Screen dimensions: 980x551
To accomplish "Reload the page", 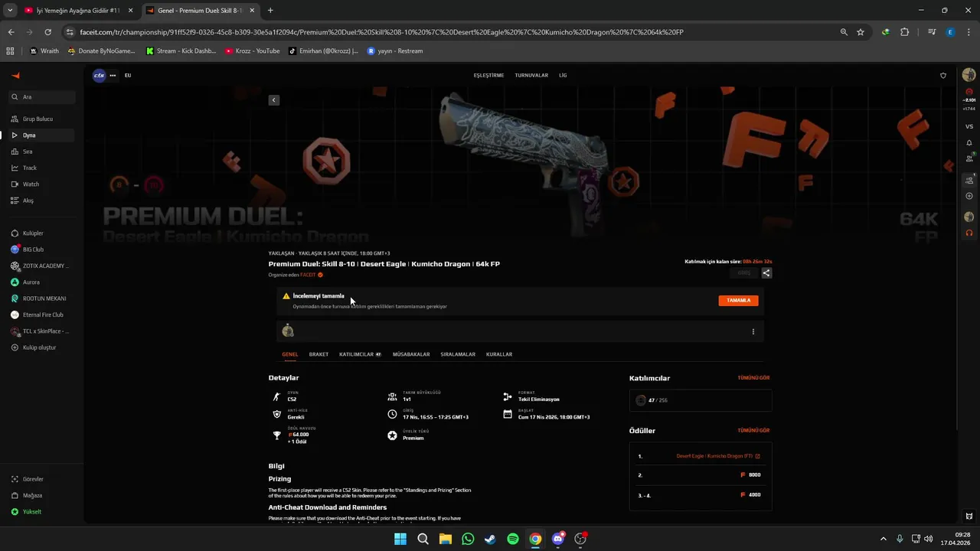I will pos(47,32).
